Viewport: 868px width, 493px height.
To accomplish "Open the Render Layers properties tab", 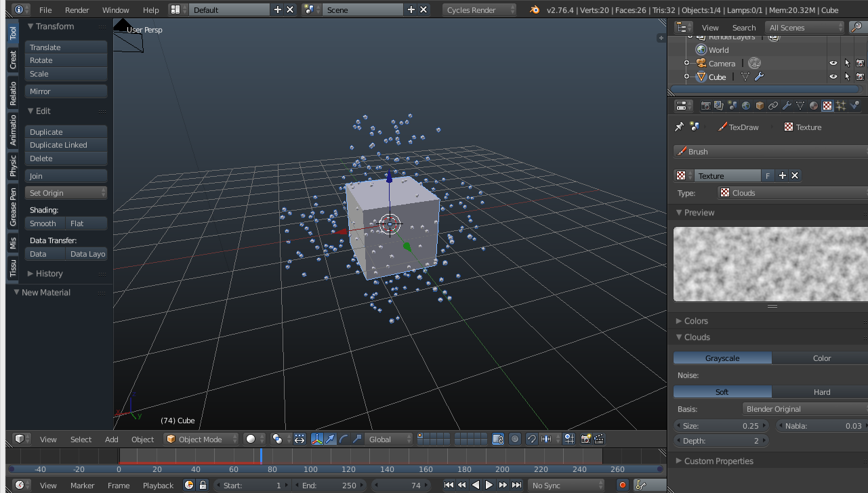I will pyautogui.click(x=719, y=106).
